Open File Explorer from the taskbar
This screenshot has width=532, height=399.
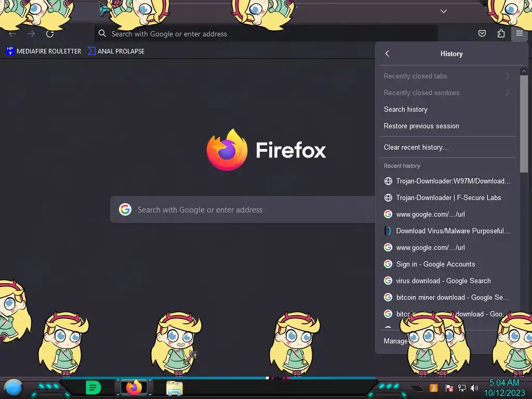pos(175,388)
